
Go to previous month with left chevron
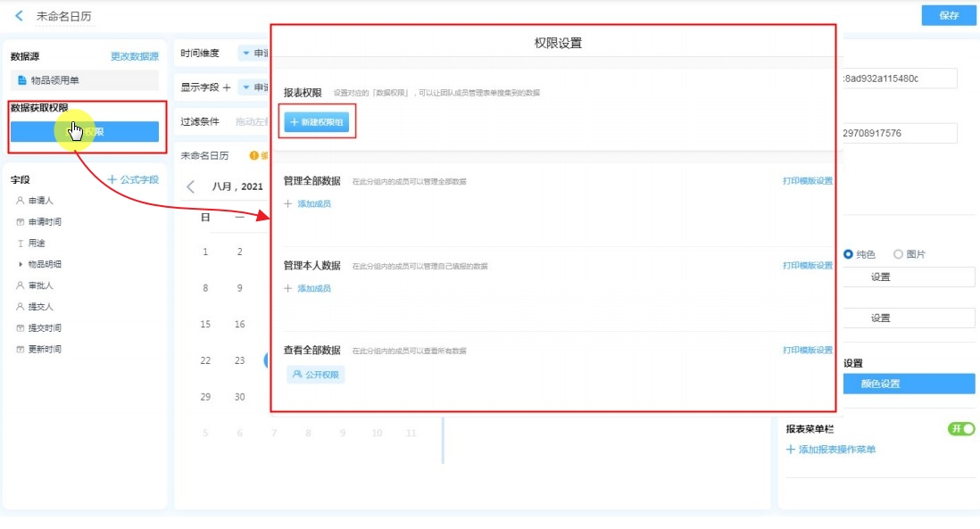(191, 187)
